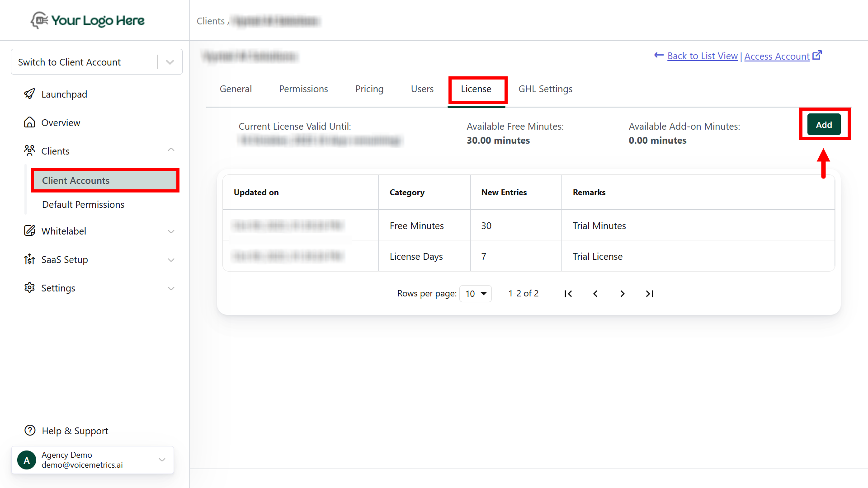Open rows per page dropdown
This screenshot has height=488, width=868.
pyautogui.click(x=476, y=294)
